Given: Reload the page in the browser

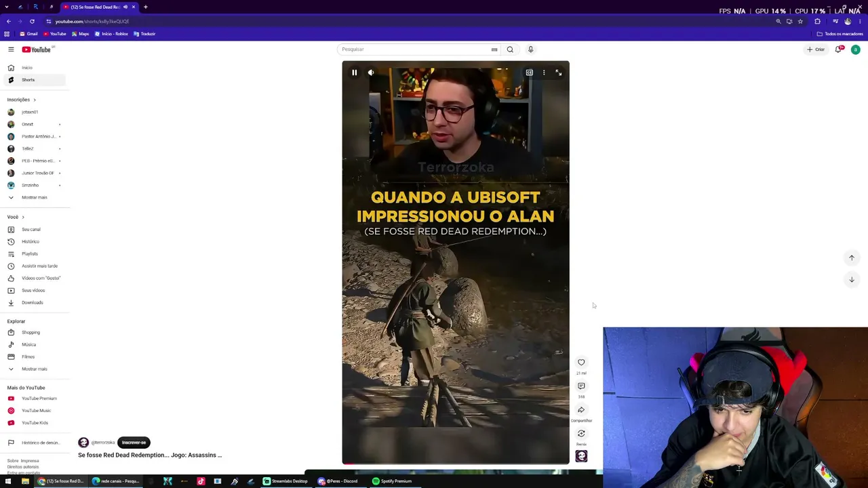Looking at the screenshot, I should pos(32,22).
